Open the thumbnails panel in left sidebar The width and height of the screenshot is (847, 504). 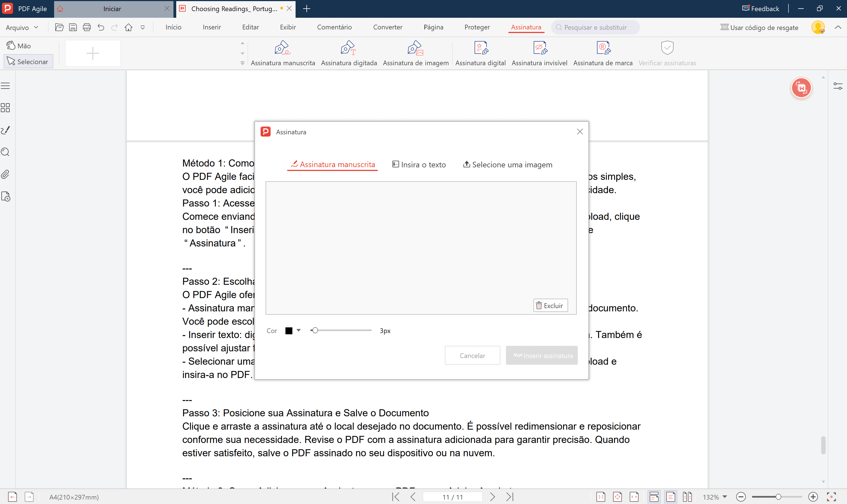tap(6, 108)
